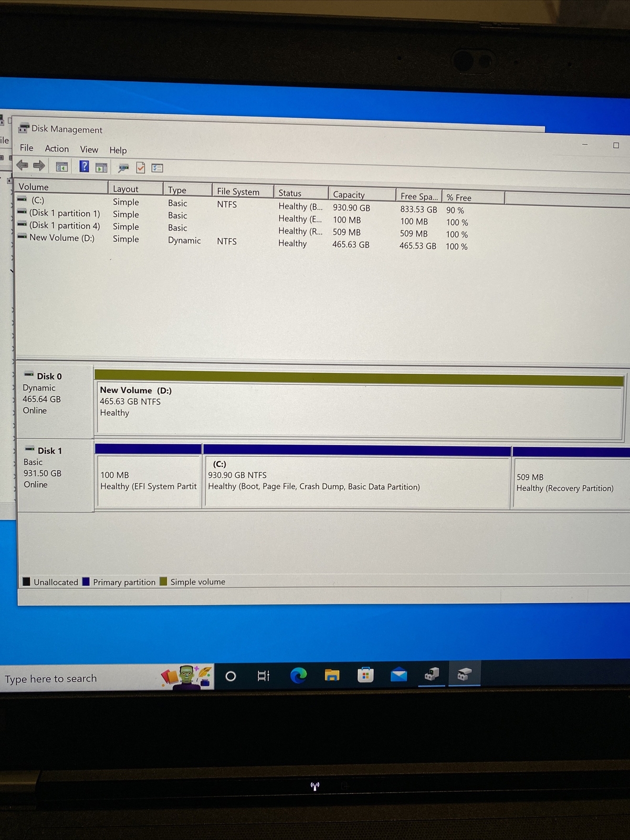Click the active Disk Management taskbar icon
Screen dimensions: 630x840
[x=464, y=674]
